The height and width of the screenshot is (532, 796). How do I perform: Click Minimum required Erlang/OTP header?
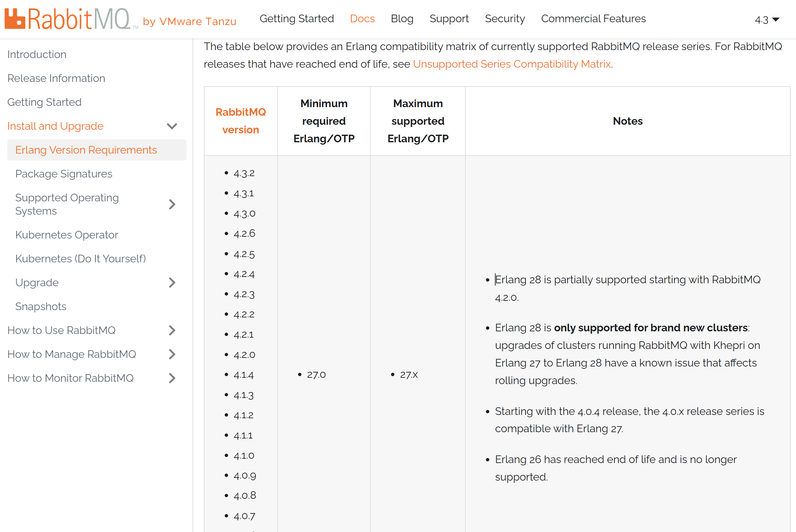(x=324, y=121)
